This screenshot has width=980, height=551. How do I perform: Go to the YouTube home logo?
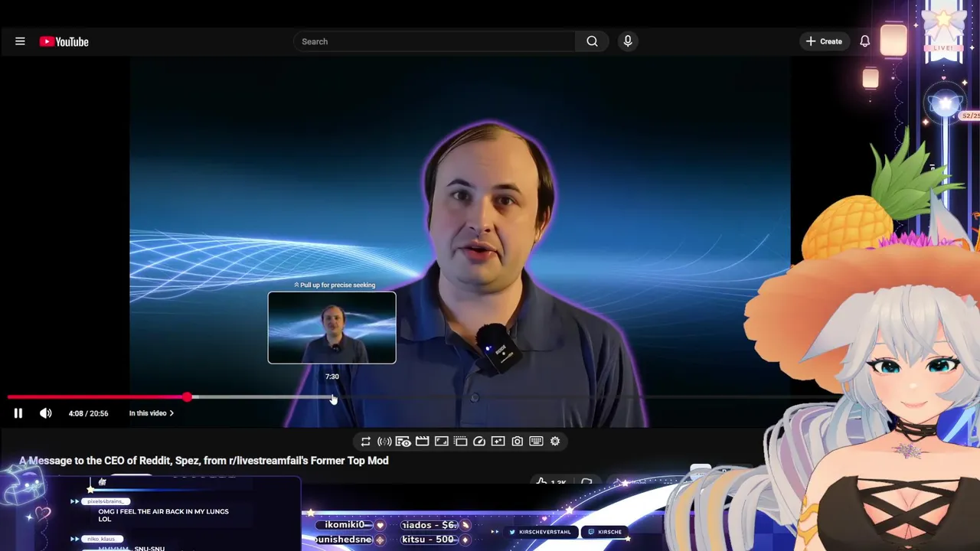coord(64,41)
